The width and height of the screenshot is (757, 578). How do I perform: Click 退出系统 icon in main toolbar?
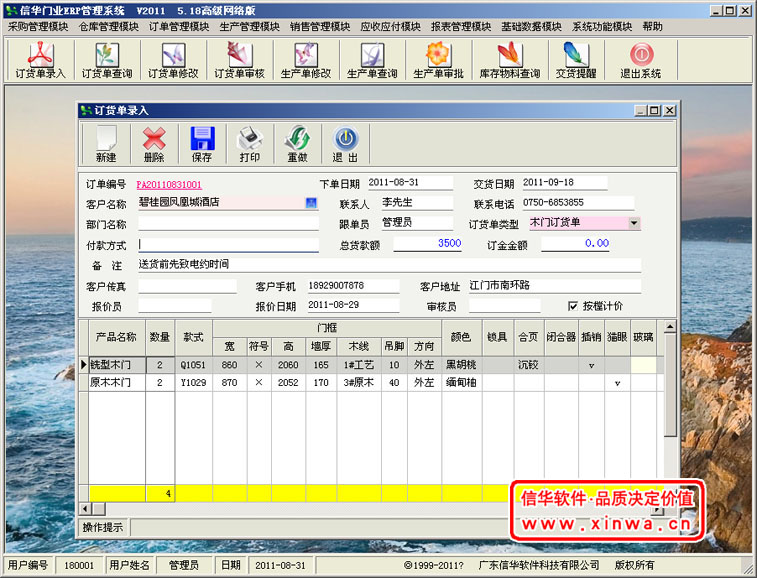pyautogui.click(x=640, y=60)
